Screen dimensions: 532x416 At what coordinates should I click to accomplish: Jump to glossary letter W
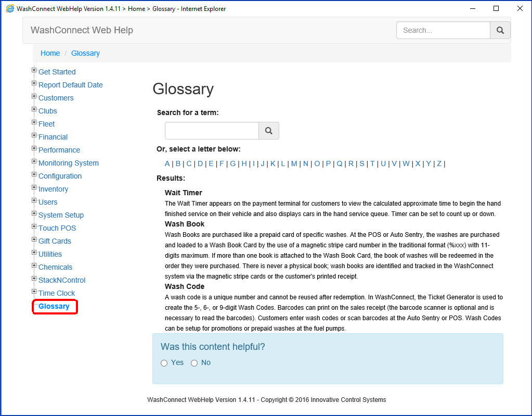coord(406,163)
